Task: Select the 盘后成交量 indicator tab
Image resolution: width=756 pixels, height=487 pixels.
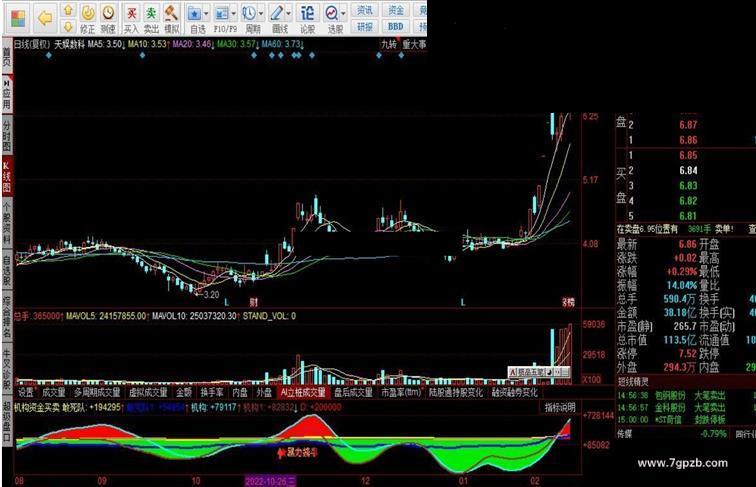Action: (x=353, y=392)
